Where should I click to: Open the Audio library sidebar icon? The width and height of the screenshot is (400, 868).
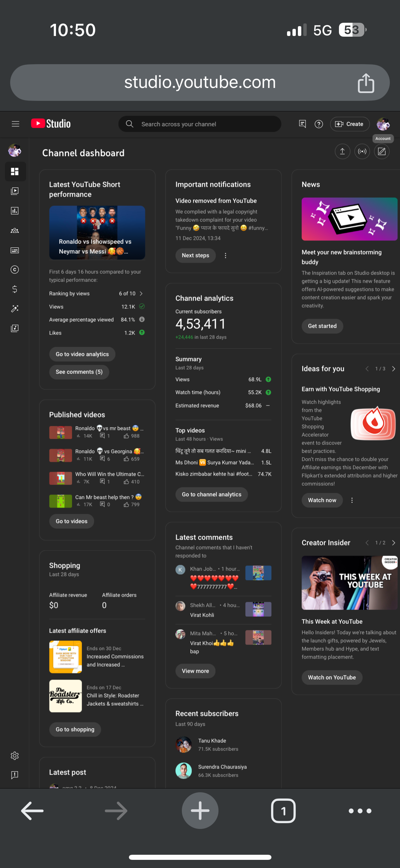(15, 328)
